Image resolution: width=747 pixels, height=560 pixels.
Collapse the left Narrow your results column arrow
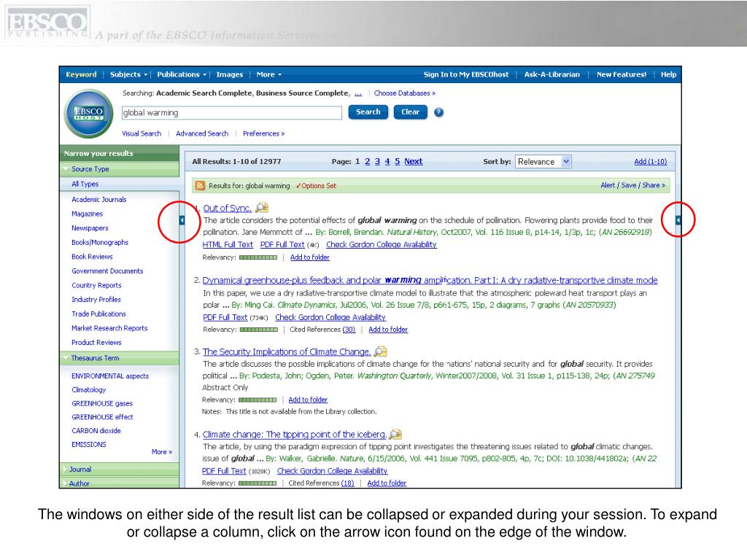pyautogui.click(x=182, y=220)
